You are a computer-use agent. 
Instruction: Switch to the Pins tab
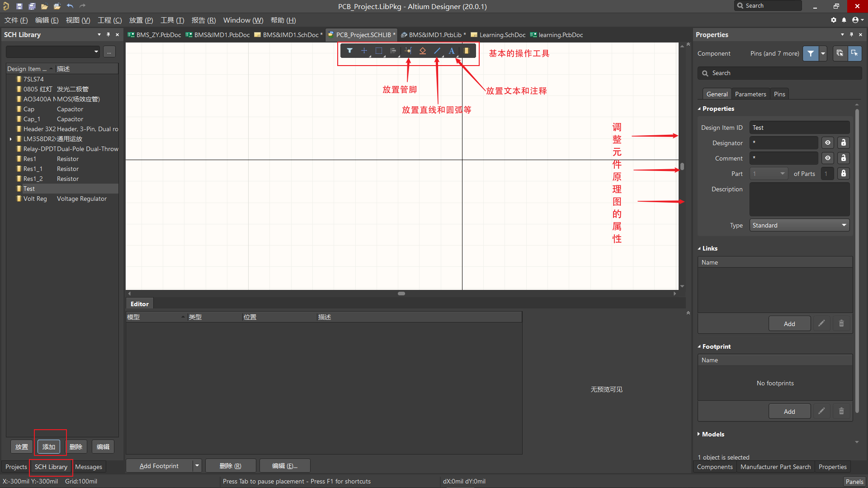pyautogui.click(x=779, y=94)
